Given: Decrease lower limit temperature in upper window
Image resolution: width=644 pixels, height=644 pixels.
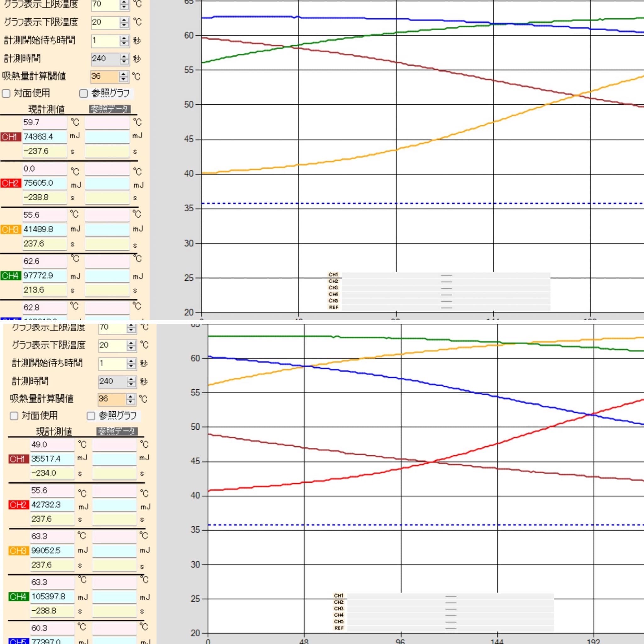Looking at the screenshot, I should (x=124, y=25).
